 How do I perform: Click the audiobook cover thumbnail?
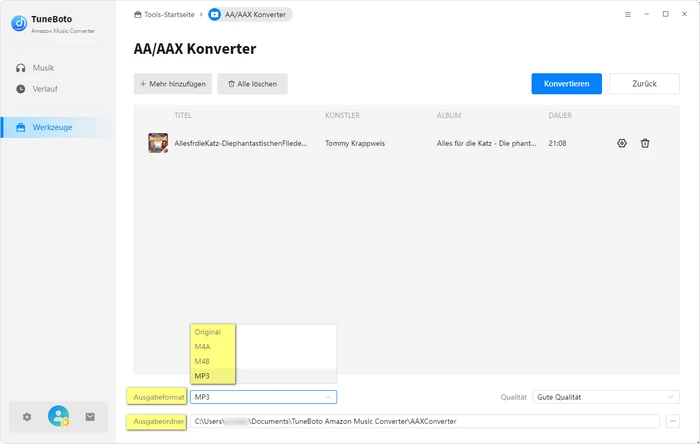(158, 143)
